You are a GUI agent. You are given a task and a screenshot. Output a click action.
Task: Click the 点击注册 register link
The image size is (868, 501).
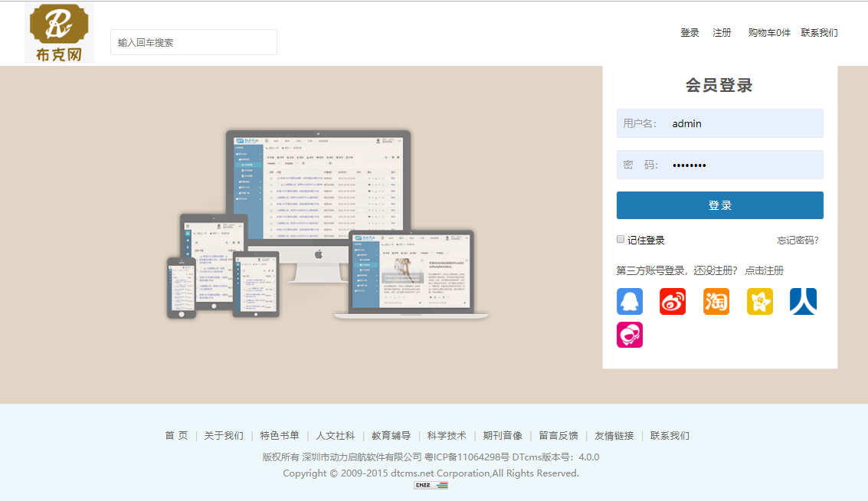click(x=764, y=270)
